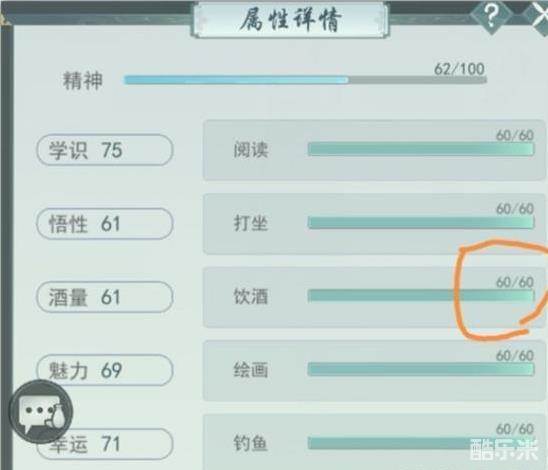Select the 学识 75 attribute pill
The height and width of the screenshot is (470, 548).
[x=104, y=150]
